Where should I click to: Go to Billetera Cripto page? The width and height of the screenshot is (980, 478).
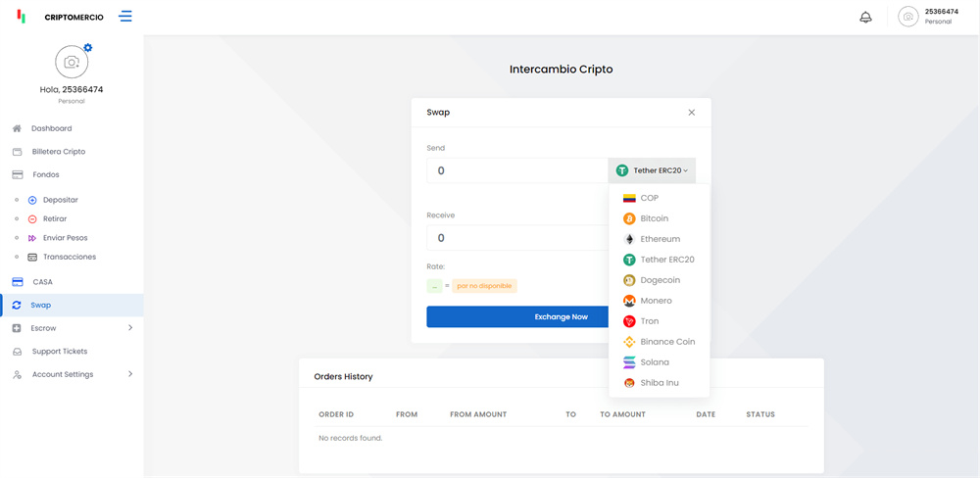point(58,152)
